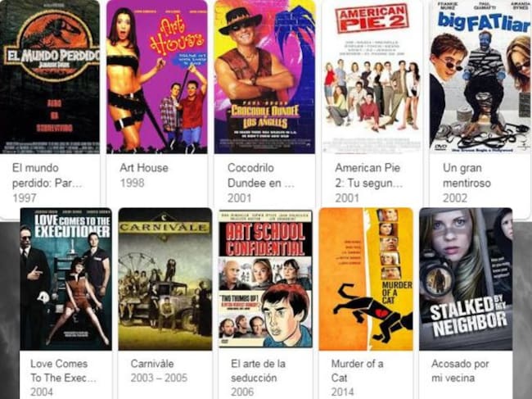532x399 pixels.
Task: Open the 'Love Comes To The Exec...' title
Action: tap(63, 370)
